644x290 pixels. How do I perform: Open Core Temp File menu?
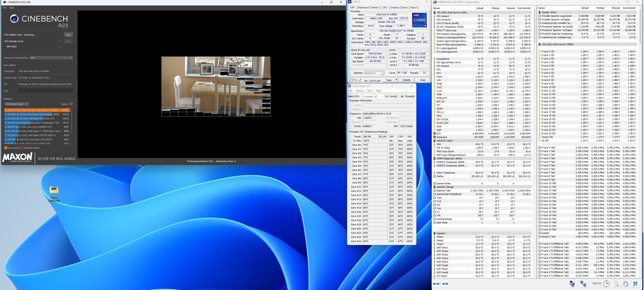[351, 91]
